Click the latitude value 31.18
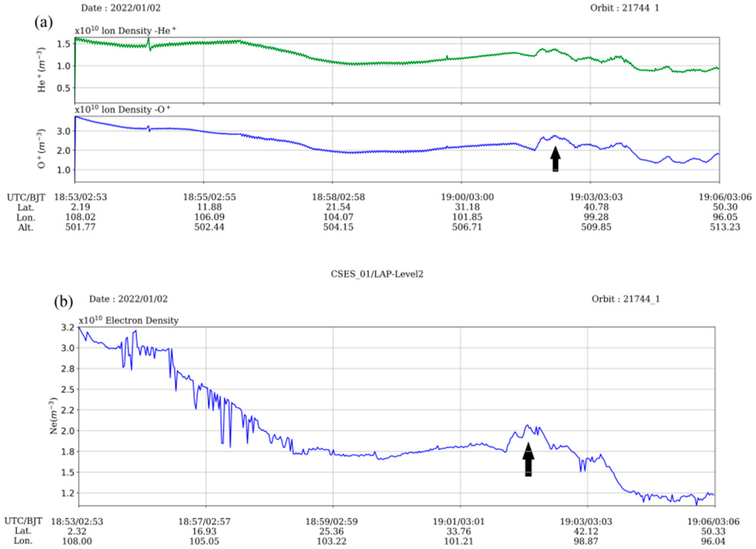The width and height of the screenshot is (756, 549). [467, 207]
